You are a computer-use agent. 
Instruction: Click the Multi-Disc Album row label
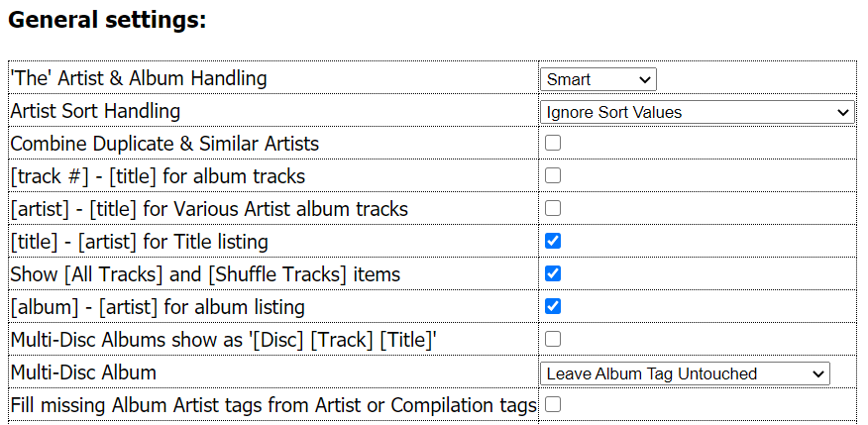click(83, 372)
